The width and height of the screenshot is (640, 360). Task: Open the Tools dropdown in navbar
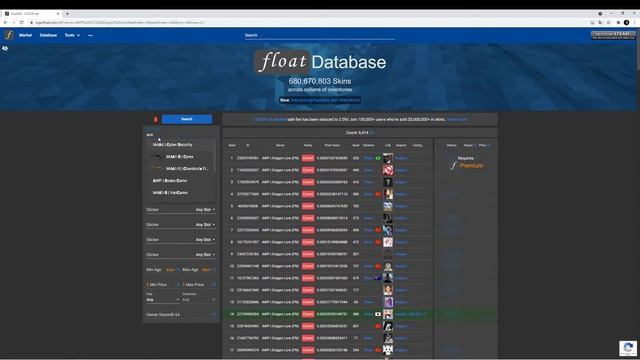pyautogui.click(x=72, y=35)
